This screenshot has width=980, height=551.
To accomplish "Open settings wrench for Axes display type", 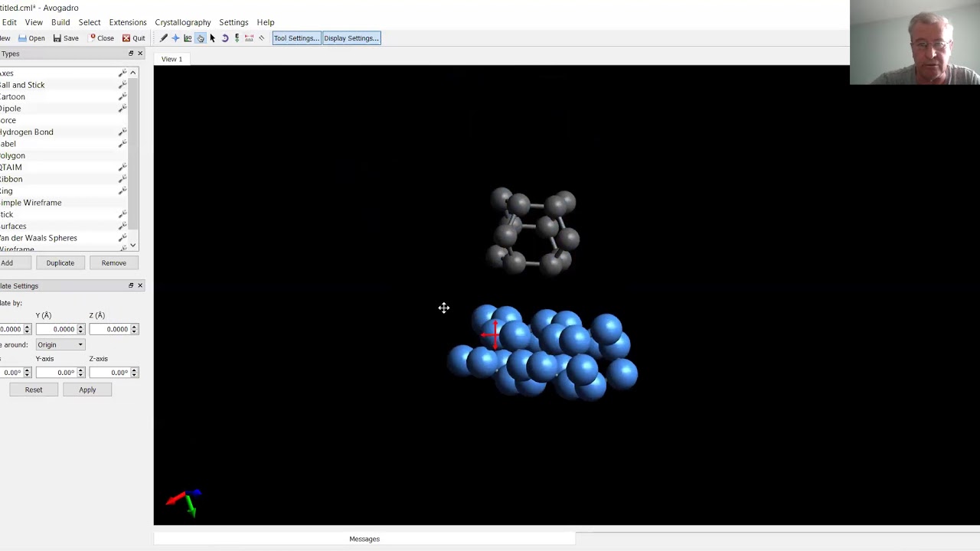I will coord(122,73).
